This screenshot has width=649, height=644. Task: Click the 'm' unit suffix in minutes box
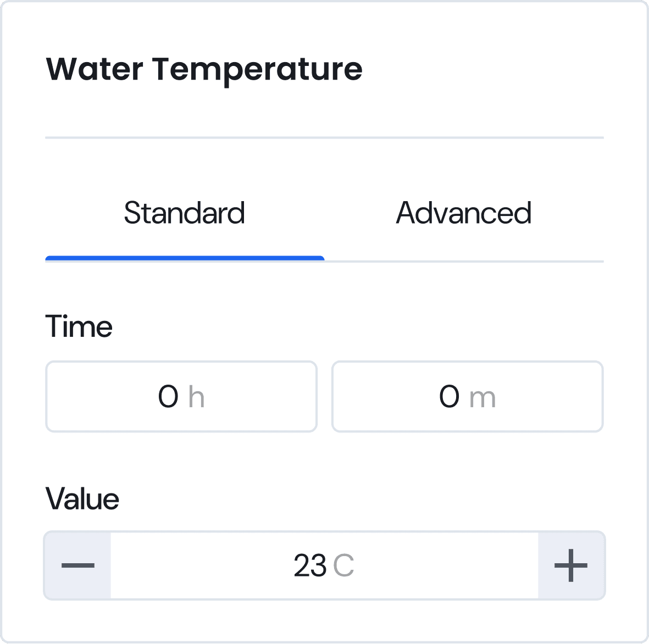tap(482, 397)
